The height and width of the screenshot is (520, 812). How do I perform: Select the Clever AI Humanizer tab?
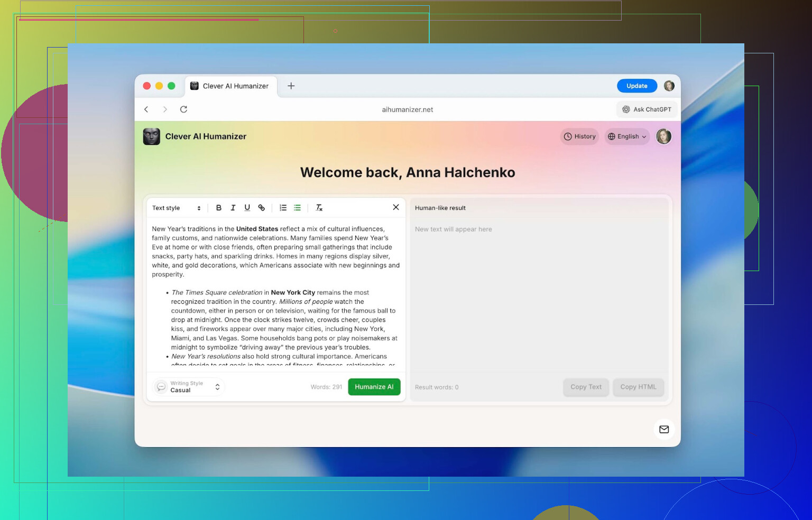click(230, 86)
